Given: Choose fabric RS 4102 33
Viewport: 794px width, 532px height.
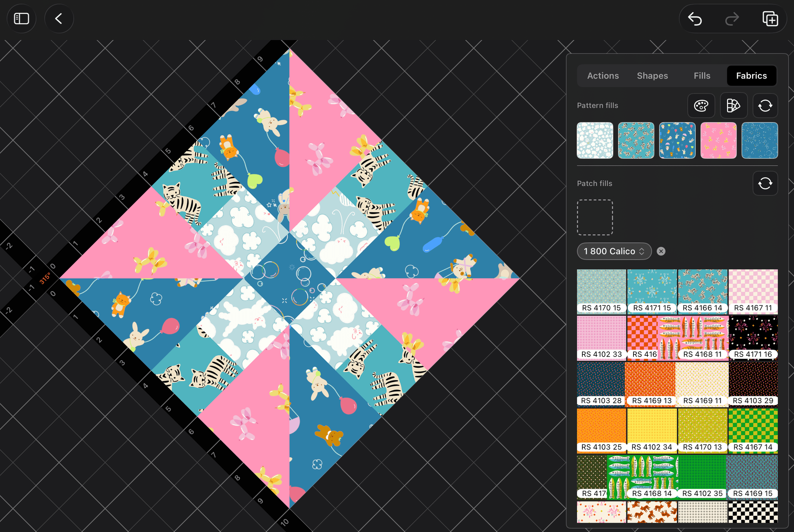Looking at the screenshot, I should pos(602,338).
